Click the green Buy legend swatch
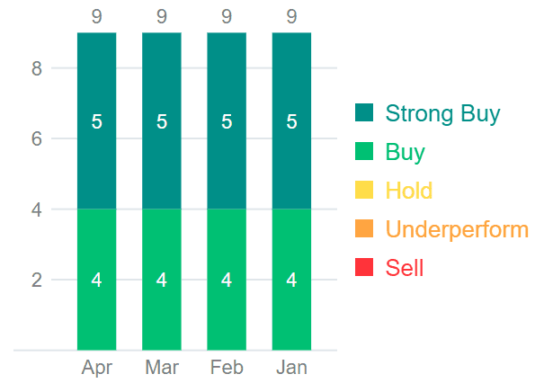This screenshot has height=392, width=544. [364, 151]
